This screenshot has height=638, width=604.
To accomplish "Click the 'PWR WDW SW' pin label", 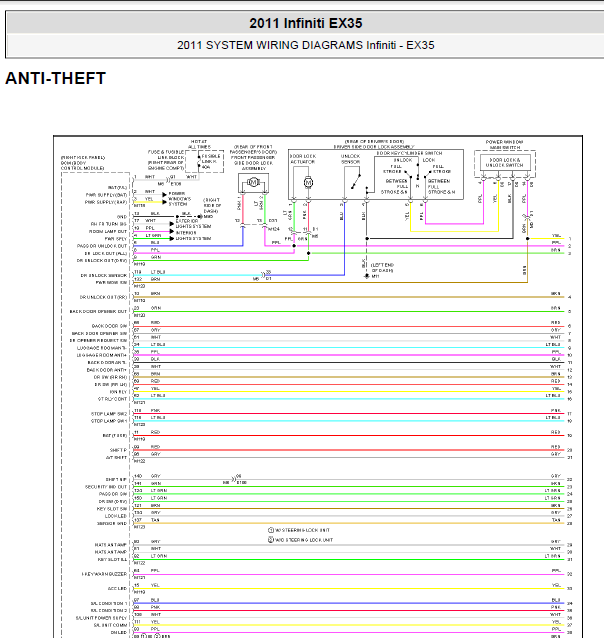I will (x=111, y=282).
